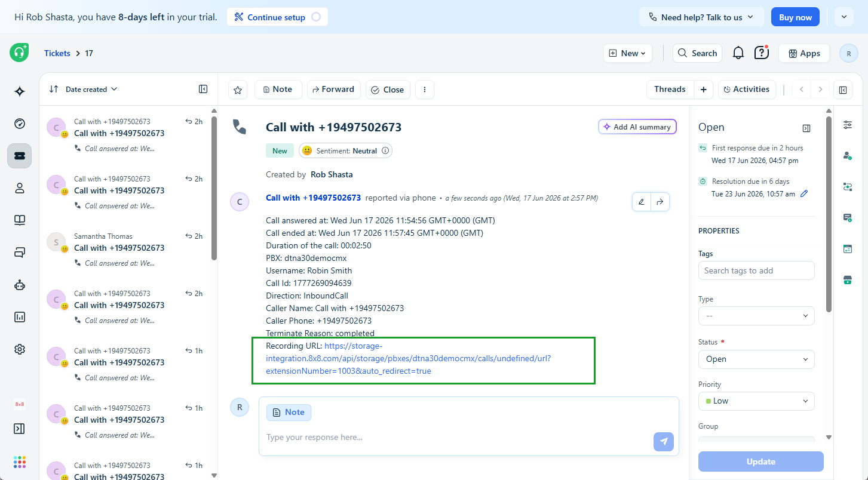This screenshot has width=868, height=480.
Task: Toggle the right details sidebar layout icon
Action: coord(843,90)
